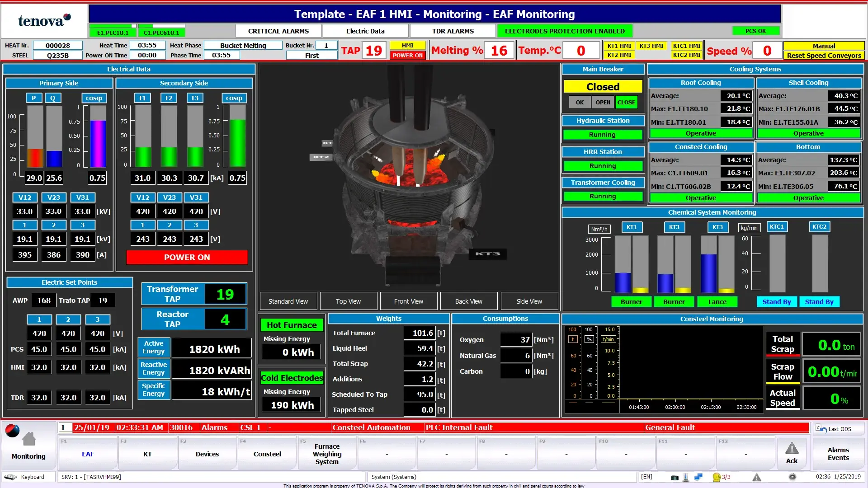Click the Cold Electrodes status label
The width and height of the screenshot is (868, 488).
click(x=292, y=378)
